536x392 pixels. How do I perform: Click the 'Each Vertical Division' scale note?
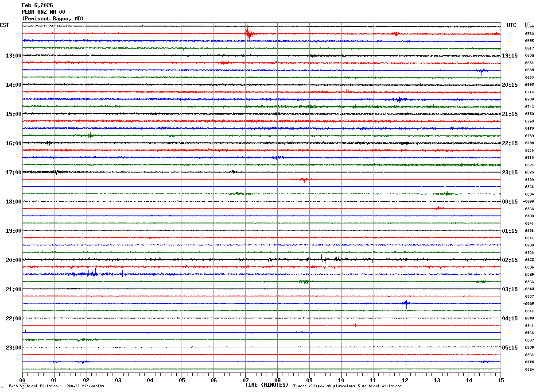point(56,386)
